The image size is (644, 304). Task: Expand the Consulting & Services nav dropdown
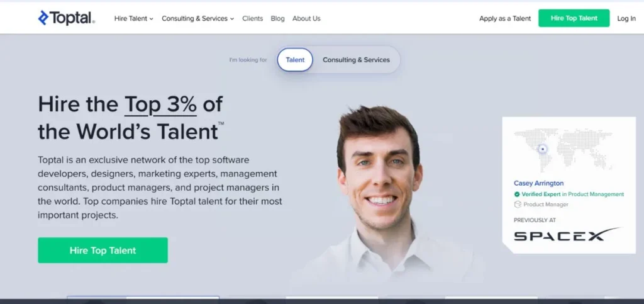click(x=197, y=18)
